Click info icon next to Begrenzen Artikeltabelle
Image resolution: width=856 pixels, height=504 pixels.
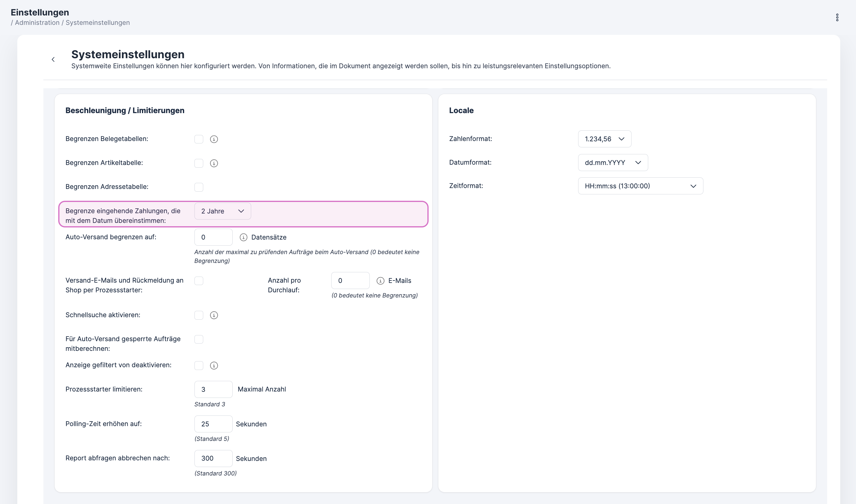(214, 163)
